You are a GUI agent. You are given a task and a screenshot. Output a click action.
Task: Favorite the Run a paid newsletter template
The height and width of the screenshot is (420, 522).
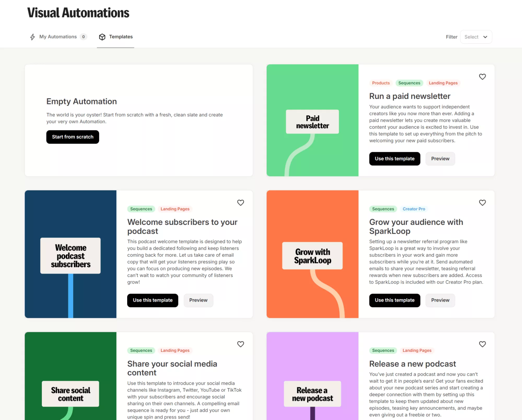coord(482,77)
